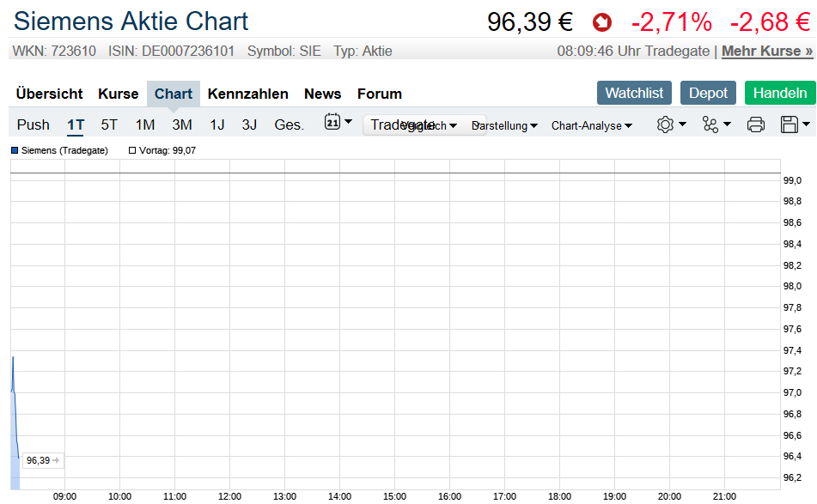Image resolution: width=817 pixels, height=504 pixels.
Task: Add the stock via Watchlist button
Action: click(634, 93)
